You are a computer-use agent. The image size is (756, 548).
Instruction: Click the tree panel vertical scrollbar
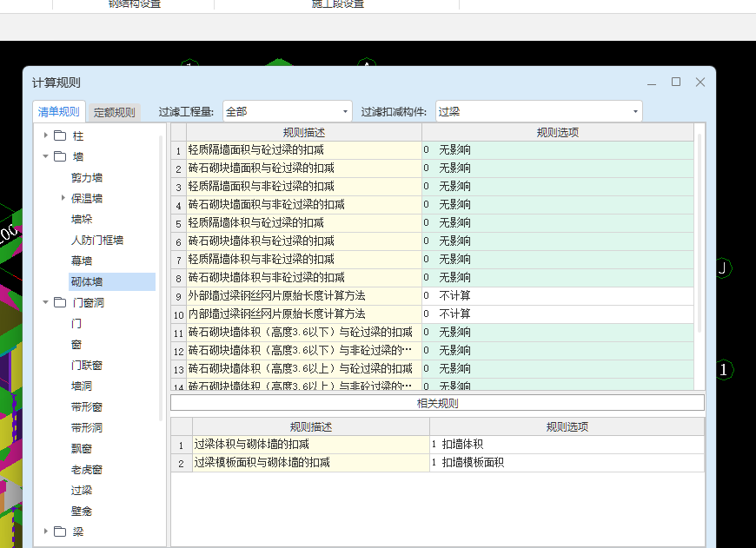pyautogui.click(x=161, y=279)
